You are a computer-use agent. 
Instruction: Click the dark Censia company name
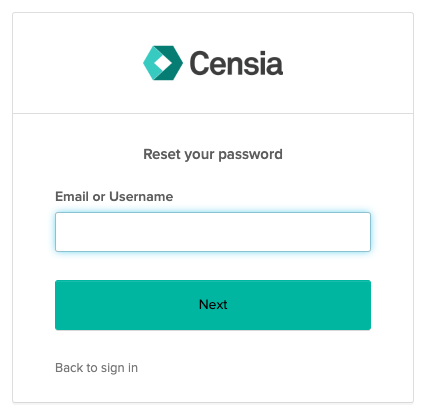click(x=236, y=63)
